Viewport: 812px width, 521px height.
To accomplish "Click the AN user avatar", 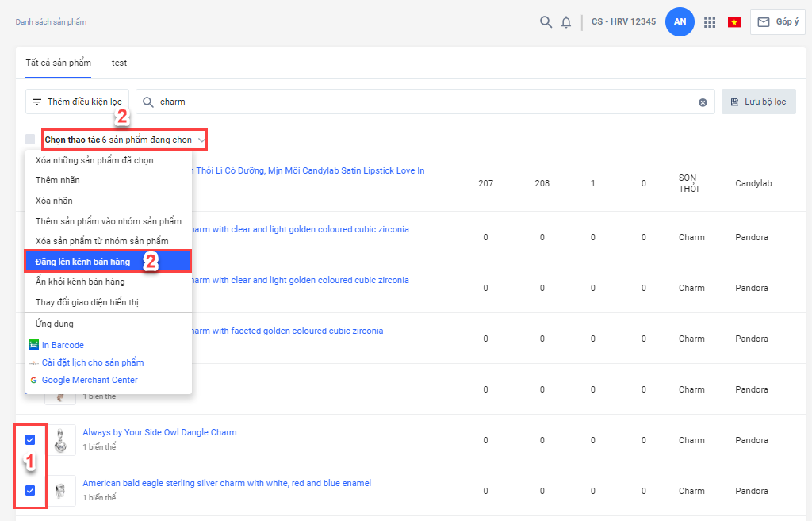I will pyautogui.click(x=680, y=22).
